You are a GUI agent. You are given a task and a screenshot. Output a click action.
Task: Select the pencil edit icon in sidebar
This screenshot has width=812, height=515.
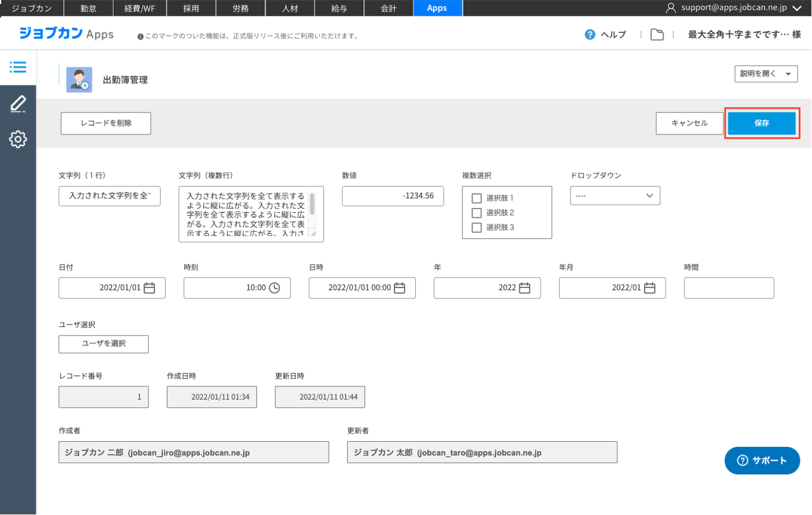point(18,104)
